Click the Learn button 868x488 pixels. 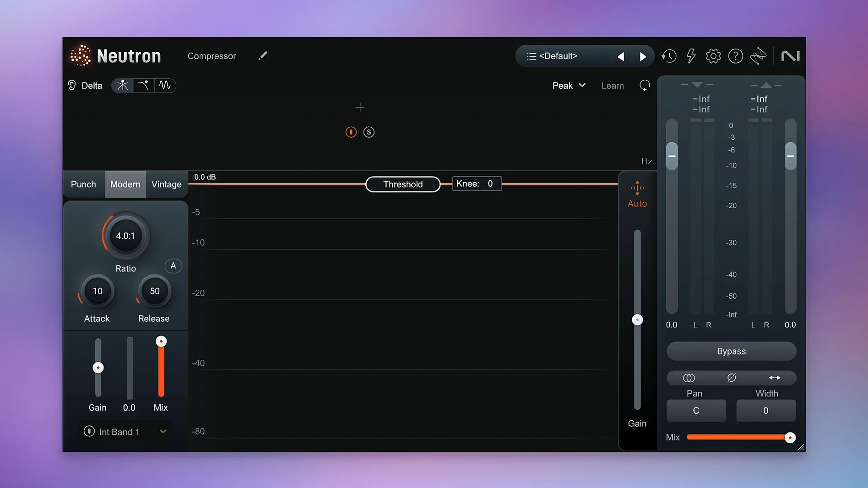click(x=612, y=86)
